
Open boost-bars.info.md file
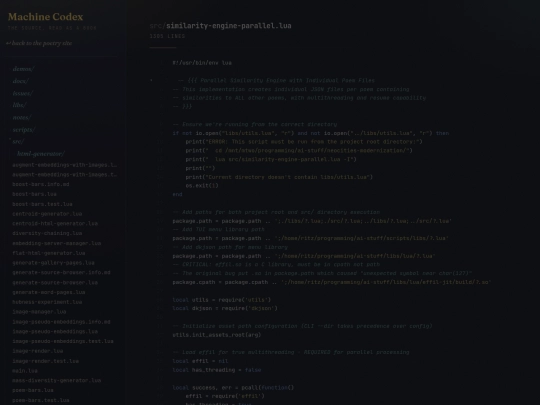tap(41, 184)
